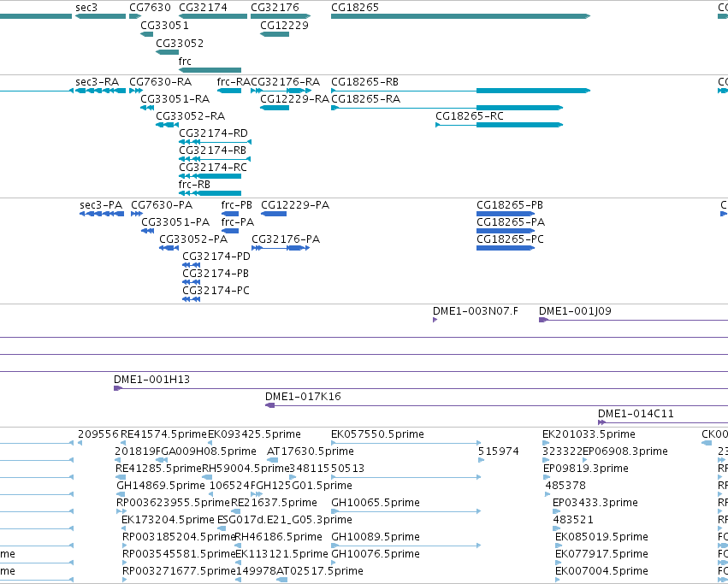Select the CG32174-PD protein label
728x584 pixels.
[x=216, y=257]
